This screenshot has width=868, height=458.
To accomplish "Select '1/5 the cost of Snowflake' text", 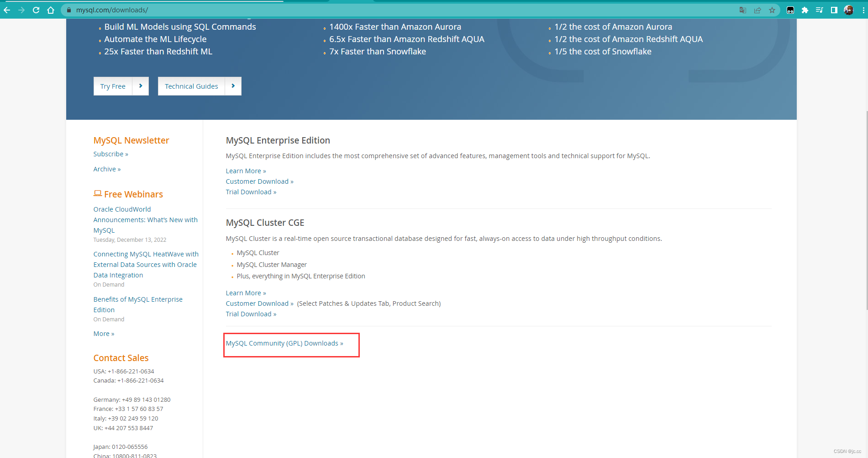I will 603,52.
